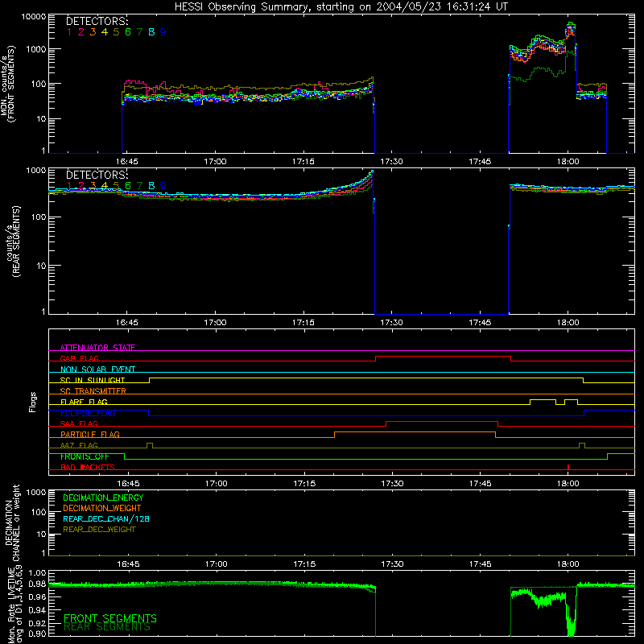Select detector 8 in the rear segments legend
The height and width of the screenshot is (644, 644).
[151, 186]
